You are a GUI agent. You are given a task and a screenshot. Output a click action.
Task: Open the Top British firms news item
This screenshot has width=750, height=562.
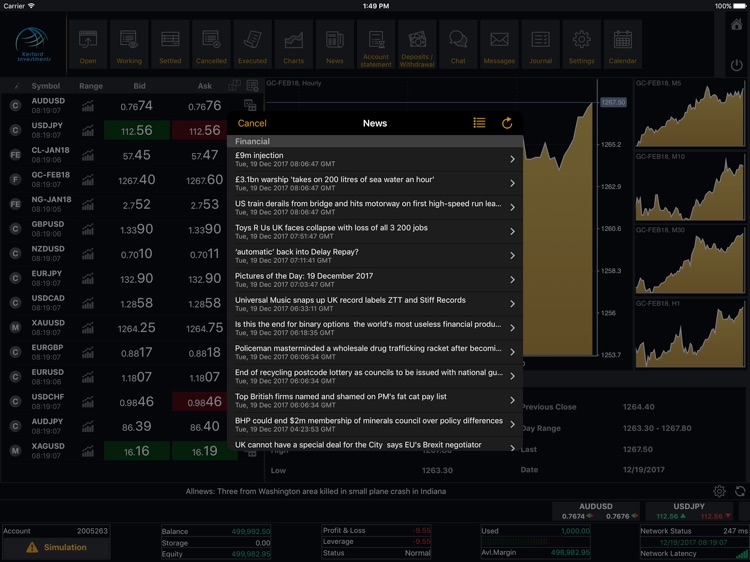(375, 400)
